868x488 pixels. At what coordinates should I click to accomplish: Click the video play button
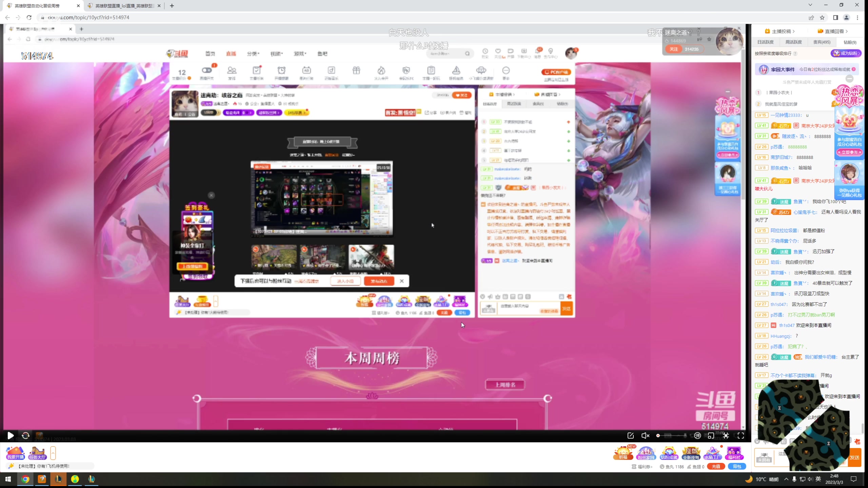tap(11, 435)
